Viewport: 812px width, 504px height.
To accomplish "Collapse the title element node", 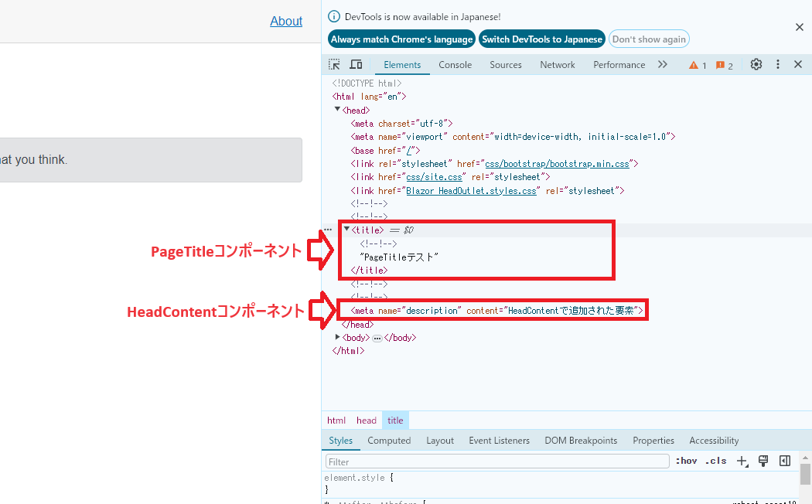I will [x=347, y=229].
